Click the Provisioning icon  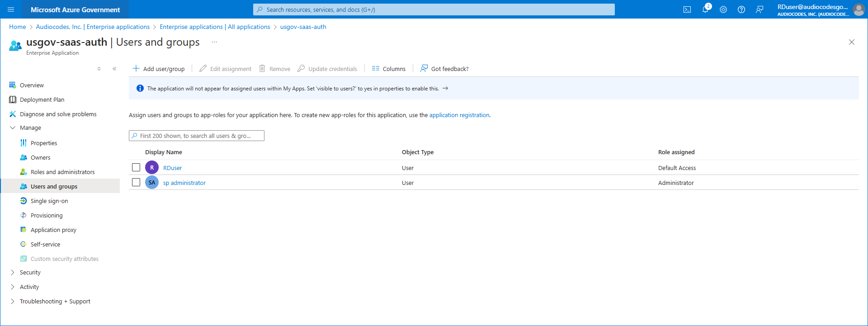pyautogui.click(x=24, y=215)
